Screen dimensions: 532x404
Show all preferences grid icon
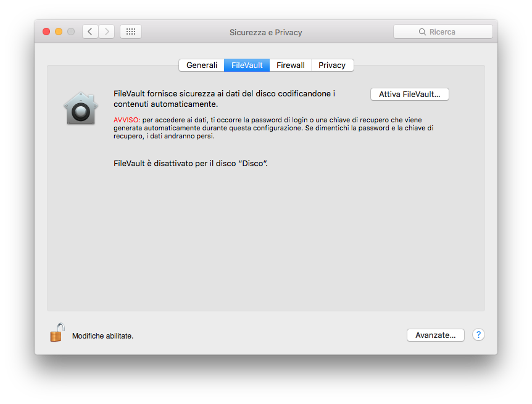[131, 32]
